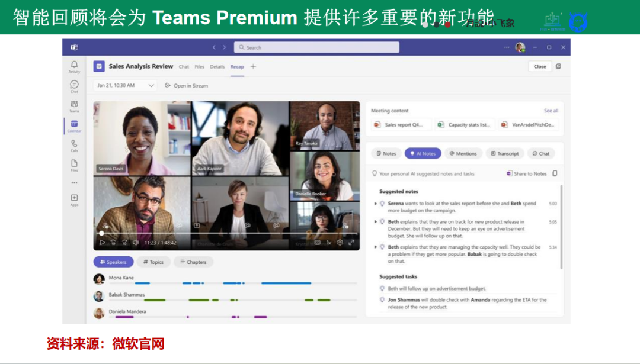Image resolution: width=640 pixels, height=364 pixels.
Task: Toggle closed captions on the video
Action: click(x=318, y=243)
